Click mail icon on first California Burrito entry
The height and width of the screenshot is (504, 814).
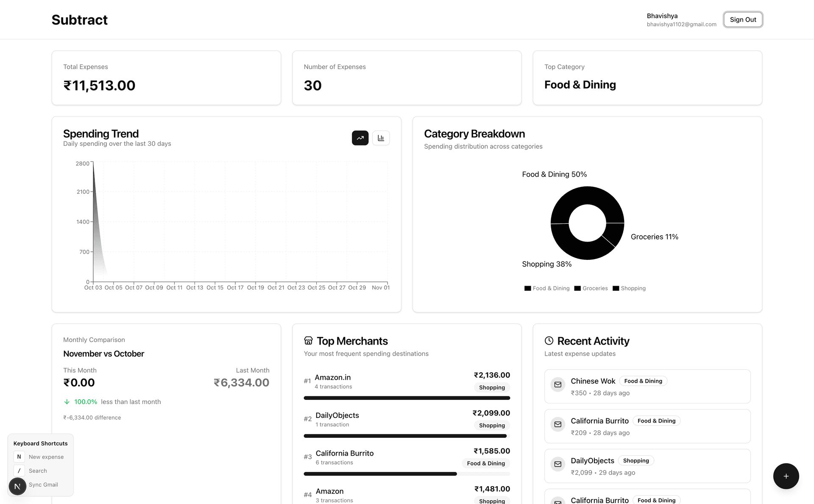point(558,424)
